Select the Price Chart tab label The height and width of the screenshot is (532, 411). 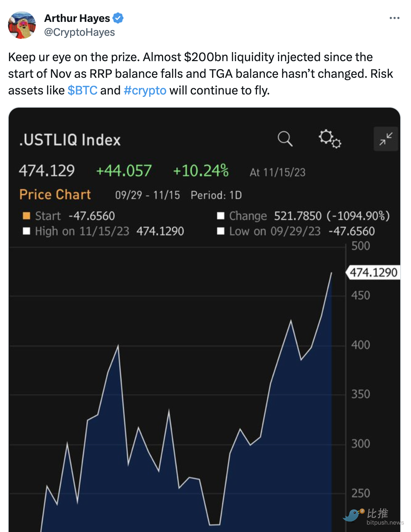(55, 195)
